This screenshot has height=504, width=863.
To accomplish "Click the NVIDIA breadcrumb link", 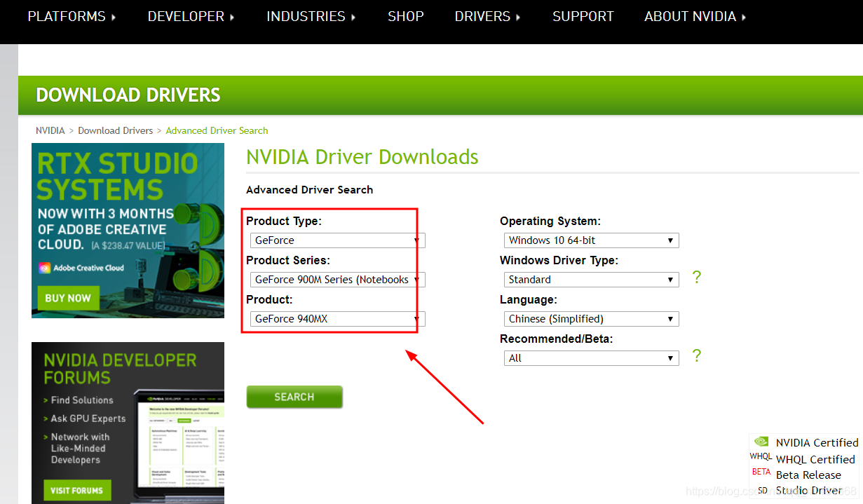I will click(x=50, y=130).
